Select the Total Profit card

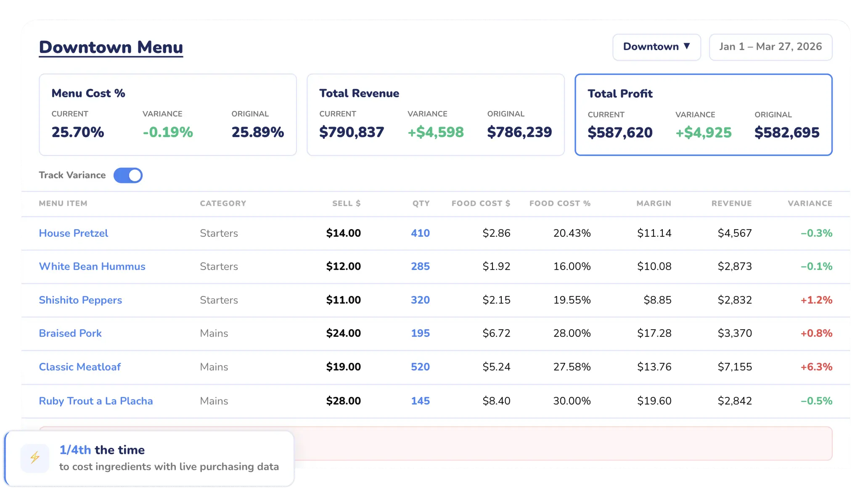point(703,114)
